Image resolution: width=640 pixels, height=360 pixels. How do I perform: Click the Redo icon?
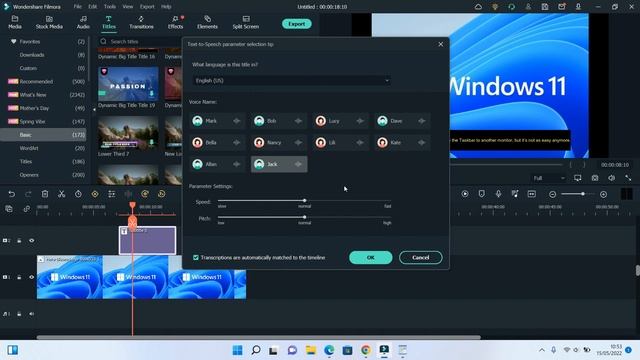tap(28, 194)
